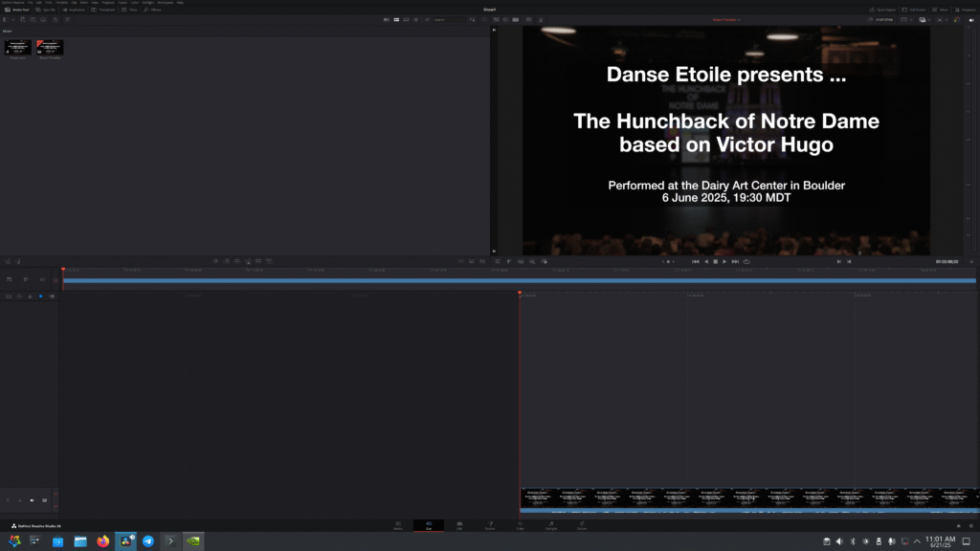Jump to the last frame
Screen dimensions: 980x551
click(735, 262)
